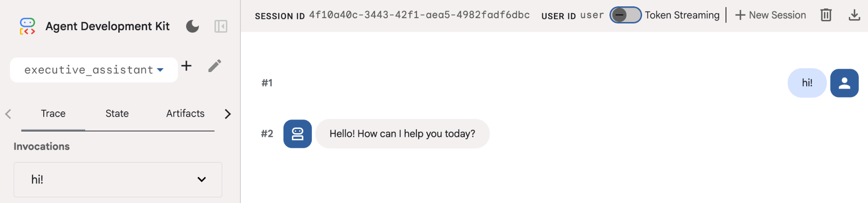Viewport: 868px width, 203px height.
Task: Enable Token Streaming switch
Action: [x=625, y=15]
